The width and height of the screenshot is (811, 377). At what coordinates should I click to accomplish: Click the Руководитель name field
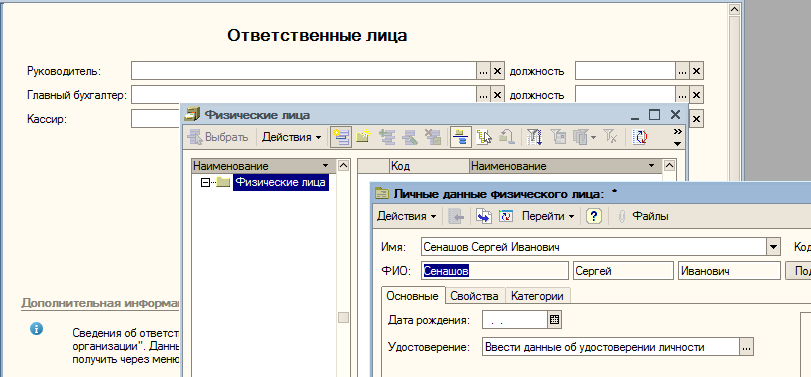coord(303,71)
